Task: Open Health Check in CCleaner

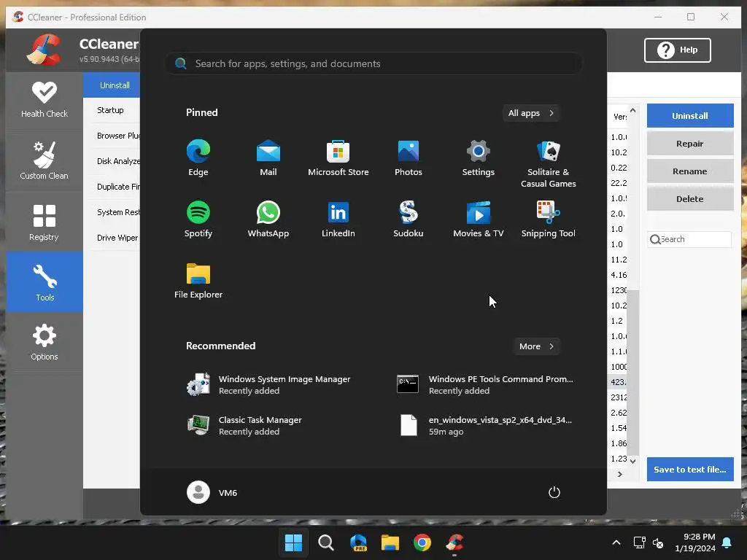Action: point(44,101)
